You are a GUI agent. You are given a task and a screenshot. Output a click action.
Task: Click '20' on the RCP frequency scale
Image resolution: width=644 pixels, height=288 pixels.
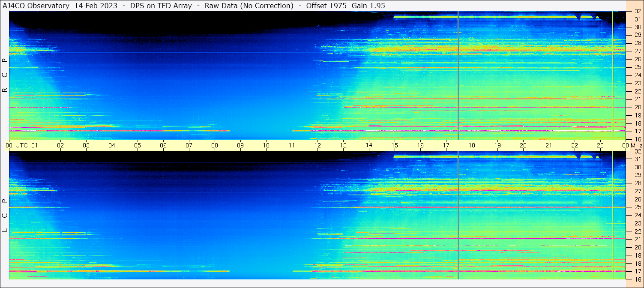637,107
